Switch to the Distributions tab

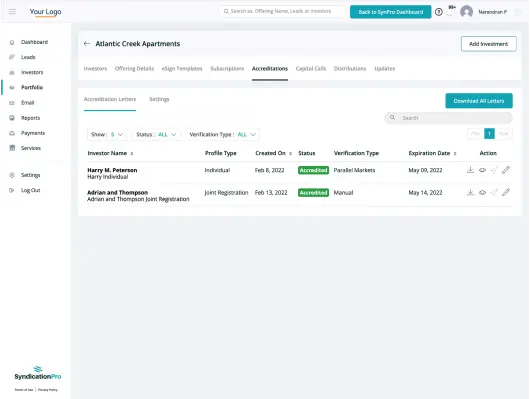tap(350, 69)
